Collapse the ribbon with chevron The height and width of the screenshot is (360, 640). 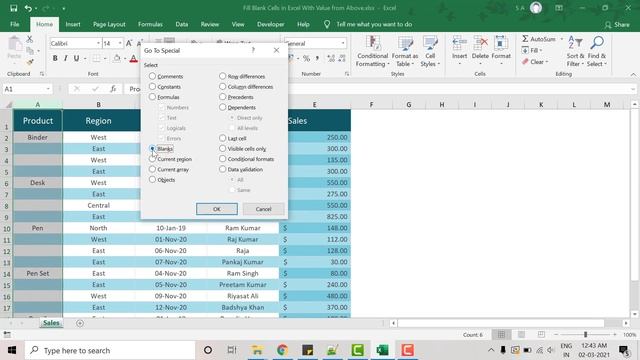point(633,74)
